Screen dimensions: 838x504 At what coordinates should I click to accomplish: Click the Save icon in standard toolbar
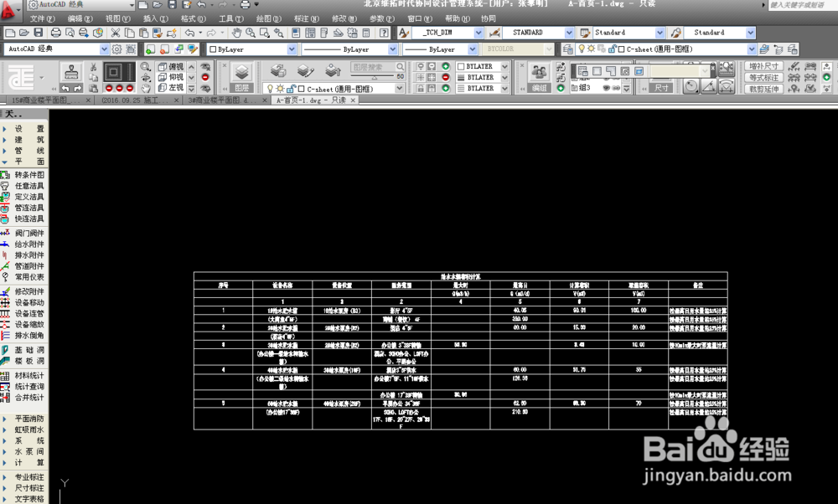click(x=39, y=33)
